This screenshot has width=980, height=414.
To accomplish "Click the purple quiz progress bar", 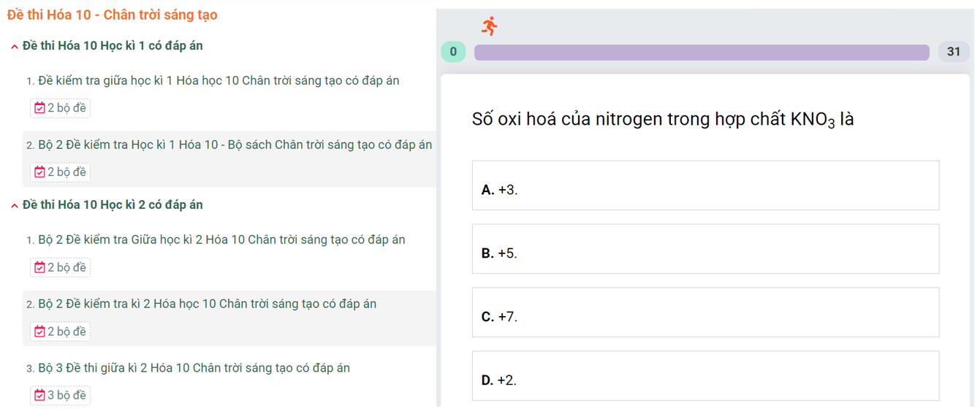I will (702, 53).
